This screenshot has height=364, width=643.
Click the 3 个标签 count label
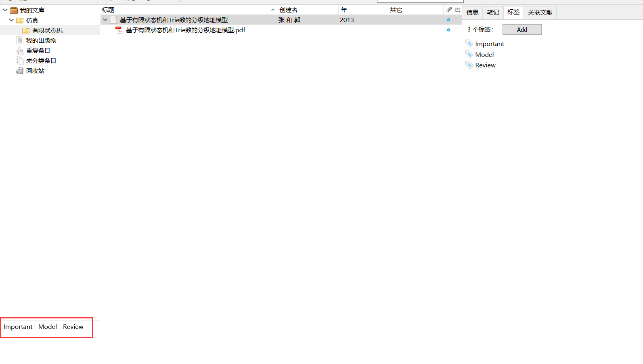coord(480,29)
